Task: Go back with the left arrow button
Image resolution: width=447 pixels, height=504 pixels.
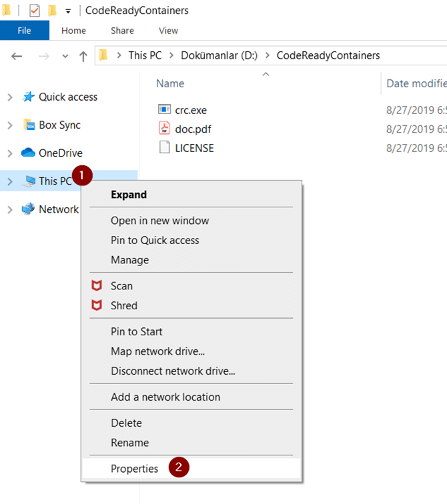Action: pos(17,56)
